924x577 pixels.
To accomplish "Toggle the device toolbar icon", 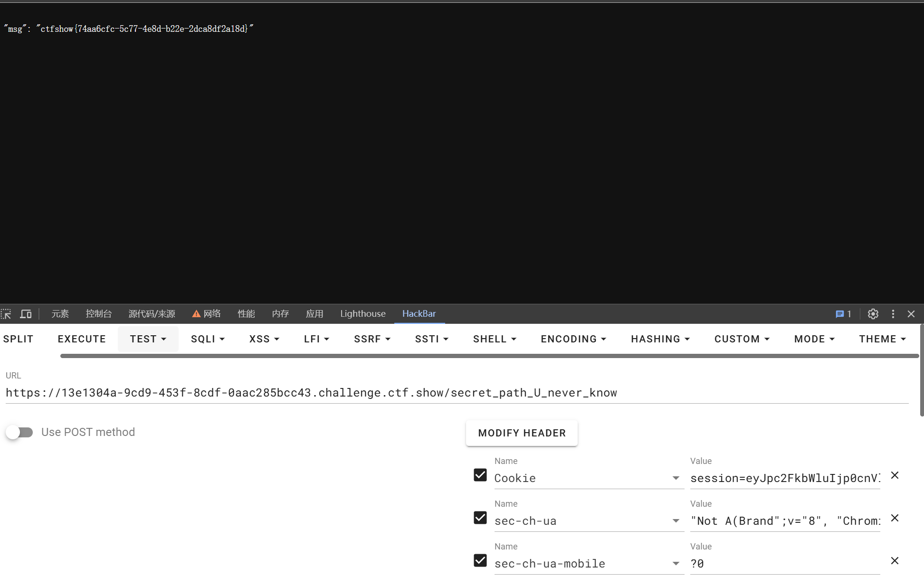I will 26,314.
